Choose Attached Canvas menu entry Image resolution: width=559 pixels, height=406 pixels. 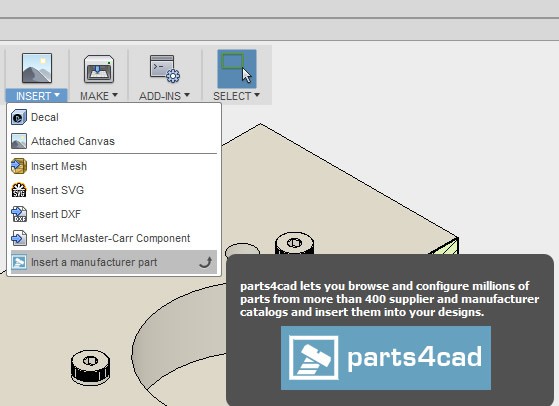point(114,141)
